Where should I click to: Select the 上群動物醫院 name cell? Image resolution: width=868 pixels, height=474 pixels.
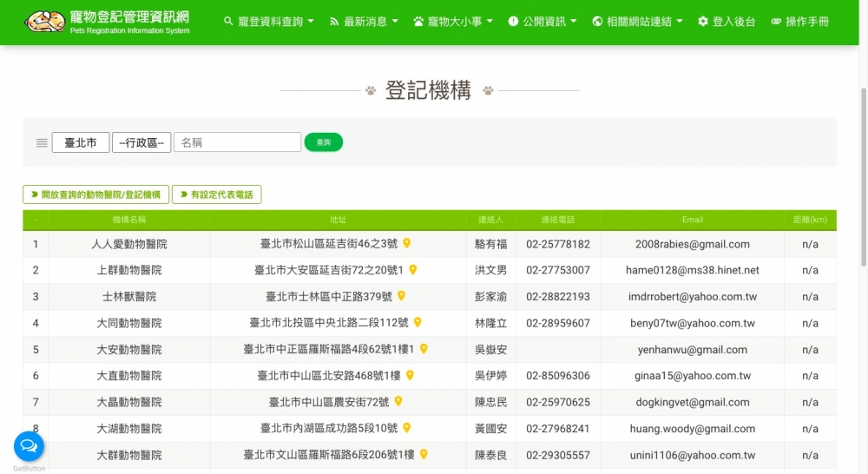129,270
